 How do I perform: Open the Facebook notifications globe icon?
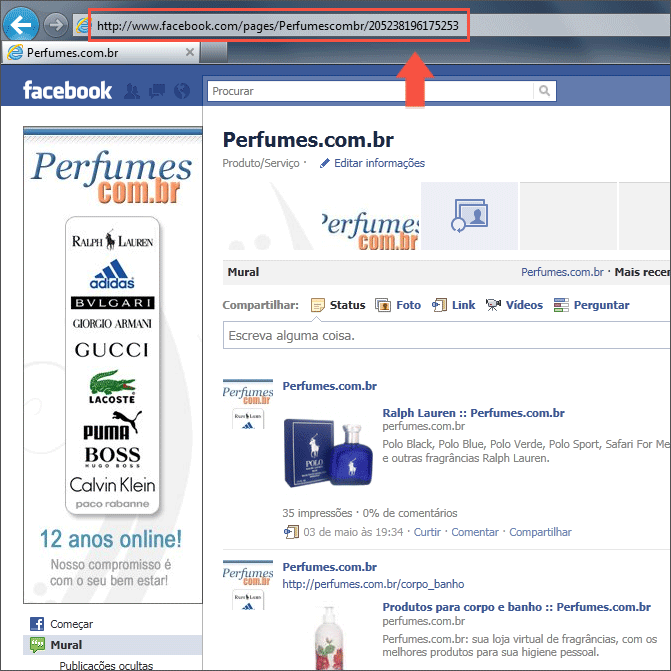[x=182, y=91]
